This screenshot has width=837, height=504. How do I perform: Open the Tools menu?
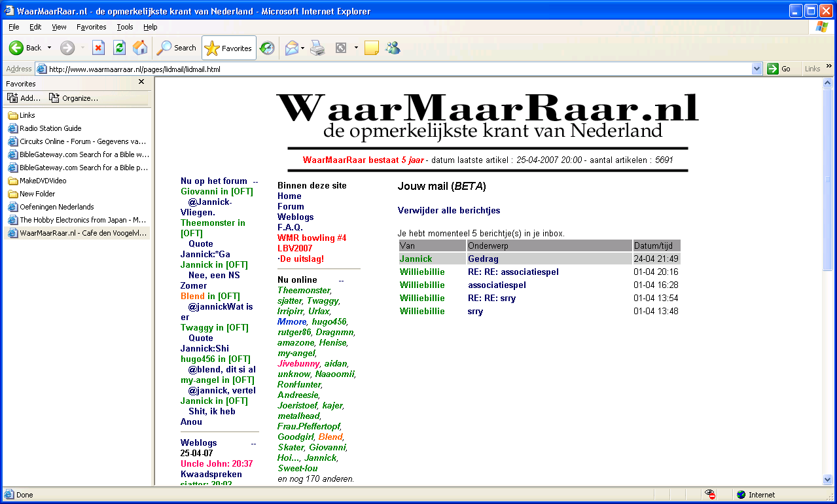(124, 27)
